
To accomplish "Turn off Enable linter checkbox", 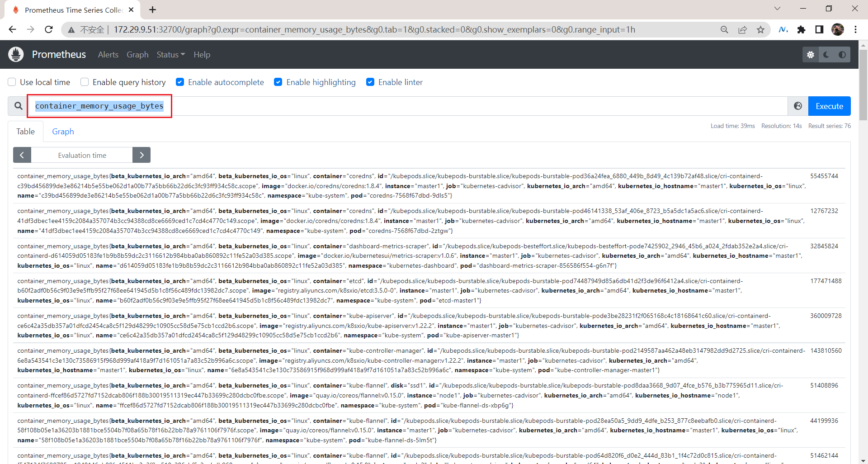I will 370,82.
